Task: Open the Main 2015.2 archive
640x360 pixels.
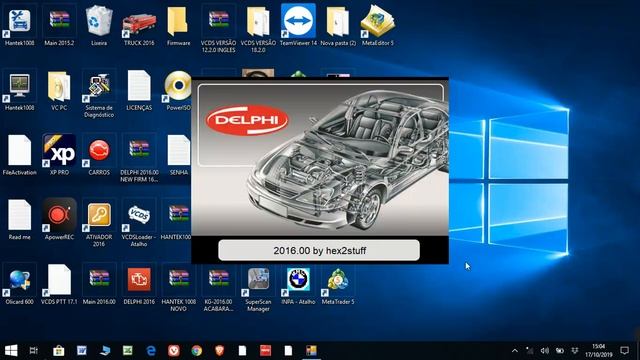Action: tap(59, 24)
